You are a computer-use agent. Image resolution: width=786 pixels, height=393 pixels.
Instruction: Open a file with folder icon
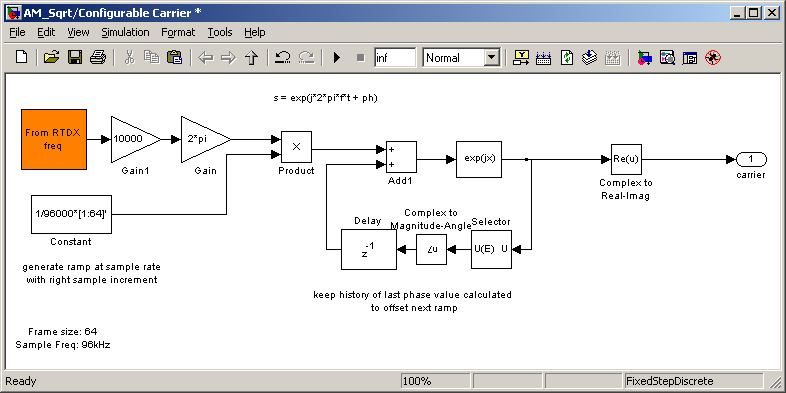click(51, 58)
